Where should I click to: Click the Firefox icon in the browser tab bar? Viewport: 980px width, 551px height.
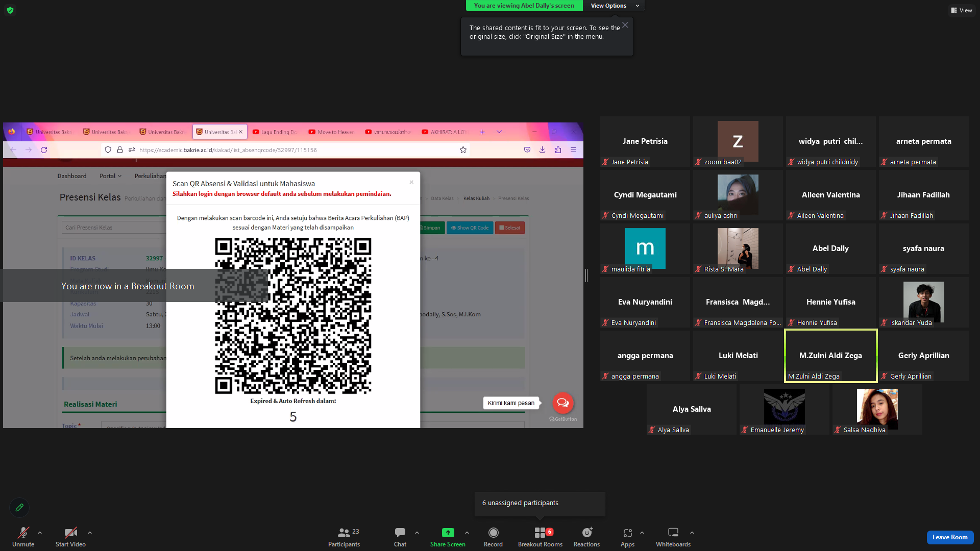click(x=12, y=132)
